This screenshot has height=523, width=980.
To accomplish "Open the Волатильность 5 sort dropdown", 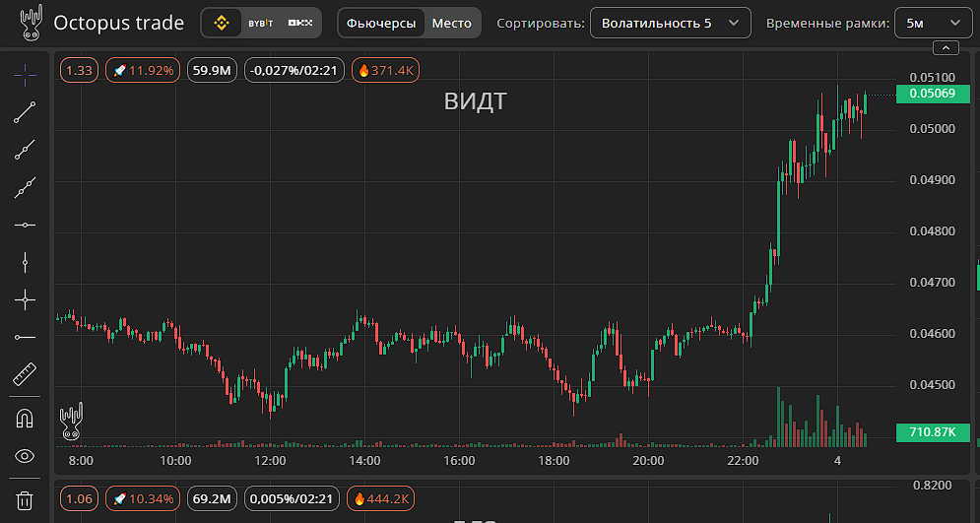I will pyautogui.click(x=671, y=23).
